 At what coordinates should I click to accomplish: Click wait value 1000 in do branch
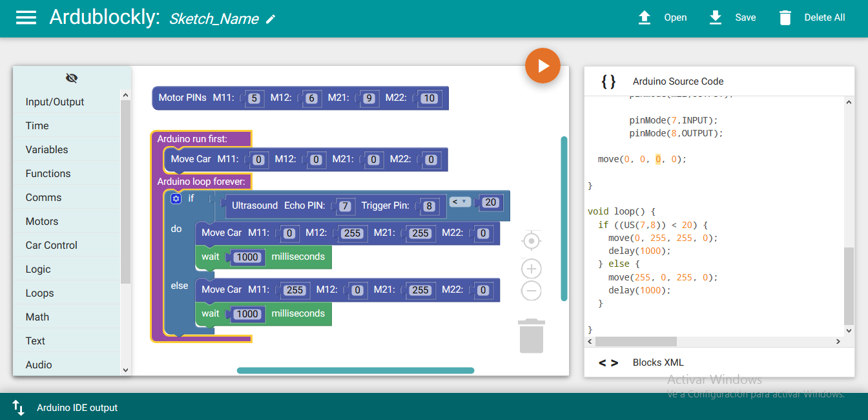pos(247,257)
